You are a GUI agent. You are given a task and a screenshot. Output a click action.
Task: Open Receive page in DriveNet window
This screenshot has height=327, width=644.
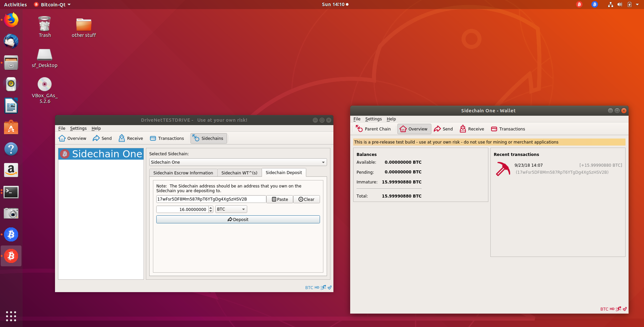[131, 138]
